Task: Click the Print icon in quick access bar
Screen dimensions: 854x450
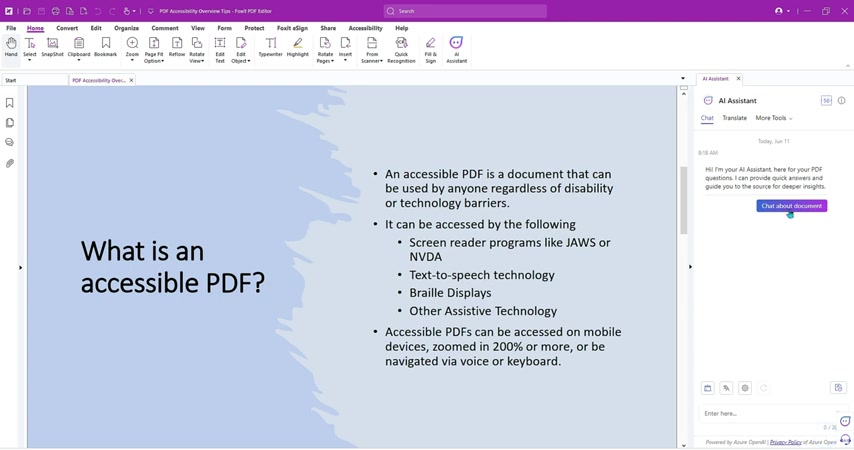Action: 56,11
